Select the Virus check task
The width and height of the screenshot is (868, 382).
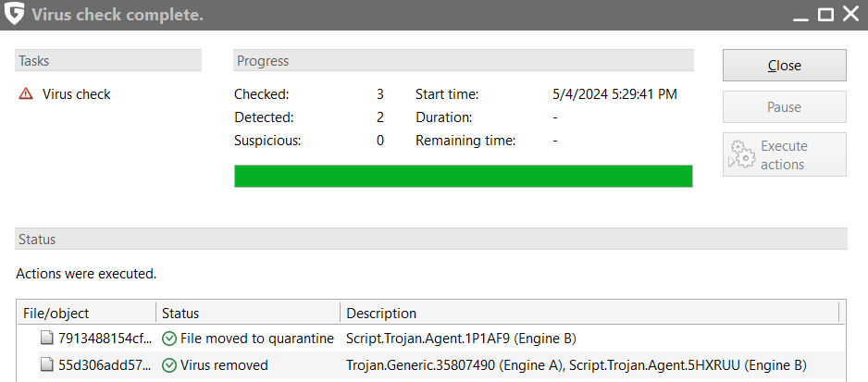pos(77,94)
